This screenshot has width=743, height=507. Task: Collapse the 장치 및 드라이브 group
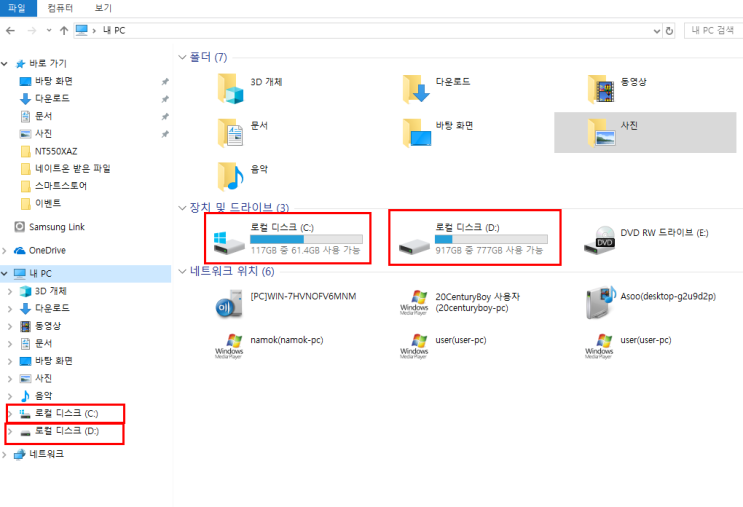(x=182, y=208)
